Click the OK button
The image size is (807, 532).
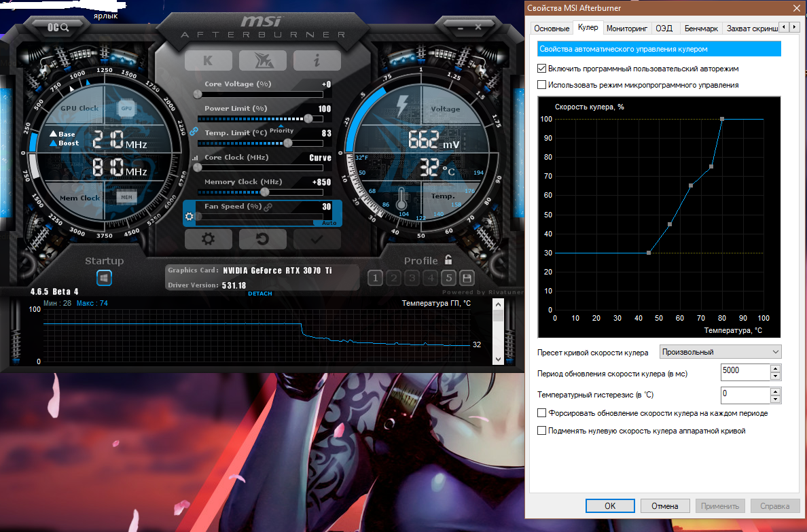610,506
